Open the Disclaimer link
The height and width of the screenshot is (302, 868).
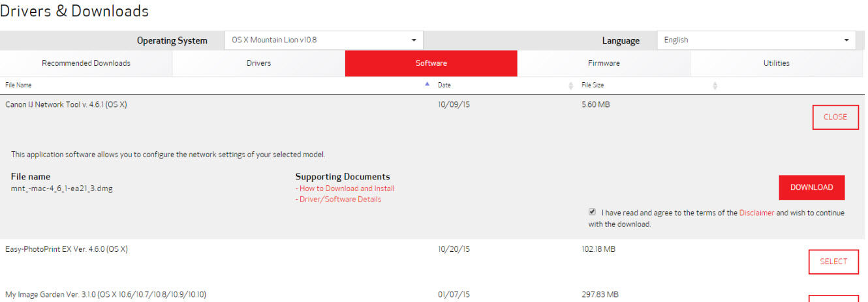click(756, 213)
